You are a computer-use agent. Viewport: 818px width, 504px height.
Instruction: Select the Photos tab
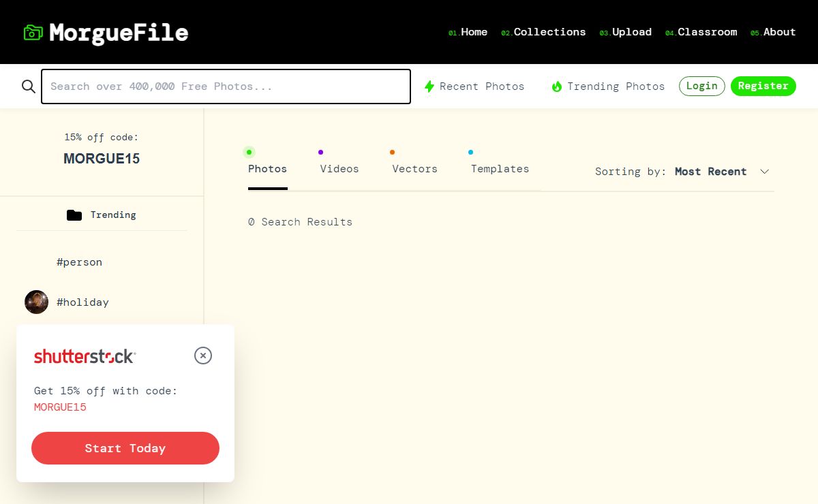pyautogui.click(x=268, y=169)
